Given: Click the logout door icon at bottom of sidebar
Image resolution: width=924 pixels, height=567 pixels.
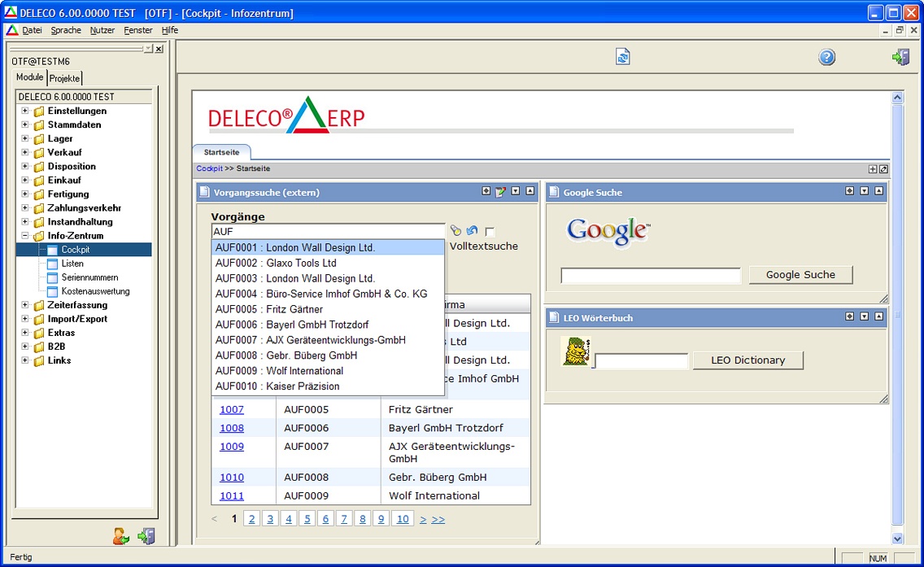Looking at the screenshot, I should [x=146, y=536].
